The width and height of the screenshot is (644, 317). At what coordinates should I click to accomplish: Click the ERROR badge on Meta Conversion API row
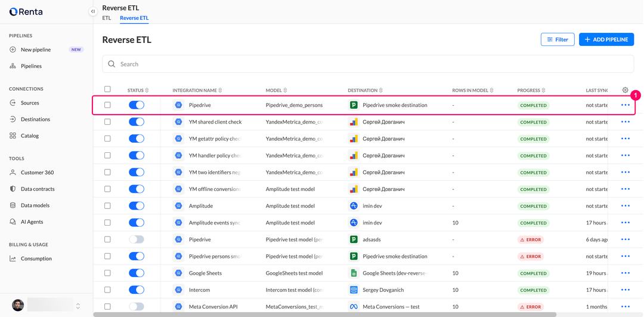530,307
